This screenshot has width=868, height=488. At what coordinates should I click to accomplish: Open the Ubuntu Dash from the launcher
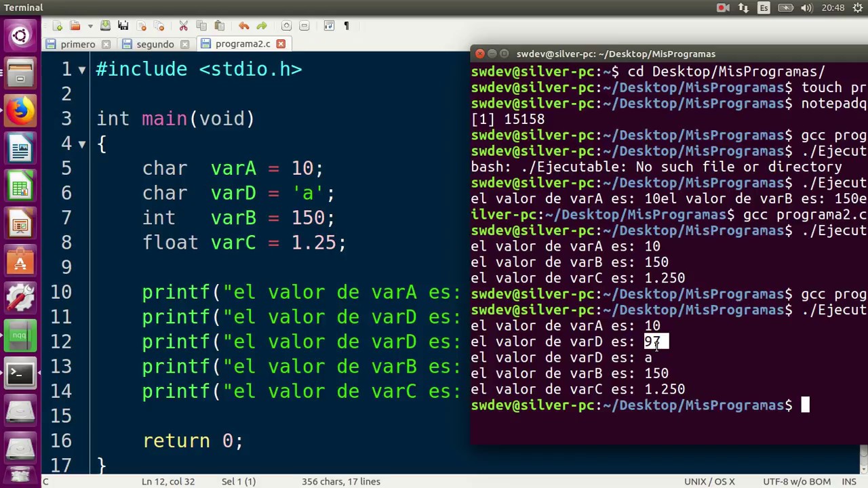(x=20, y=36)
